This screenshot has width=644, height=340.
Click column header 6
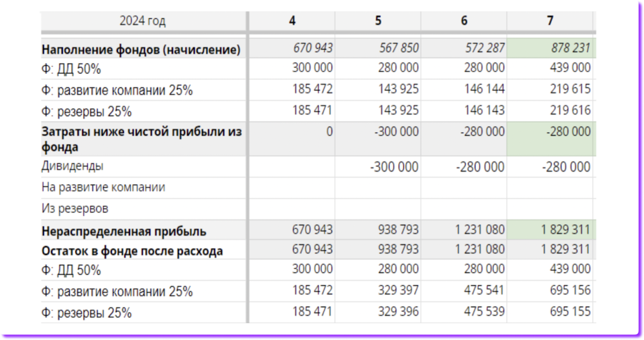[464, 21]
